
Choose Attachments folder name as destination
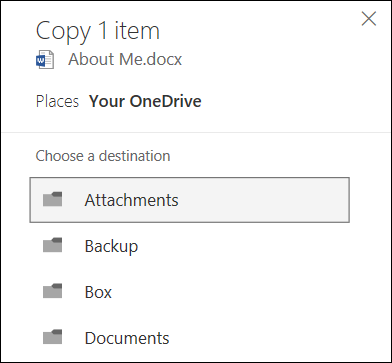(131, 200)
